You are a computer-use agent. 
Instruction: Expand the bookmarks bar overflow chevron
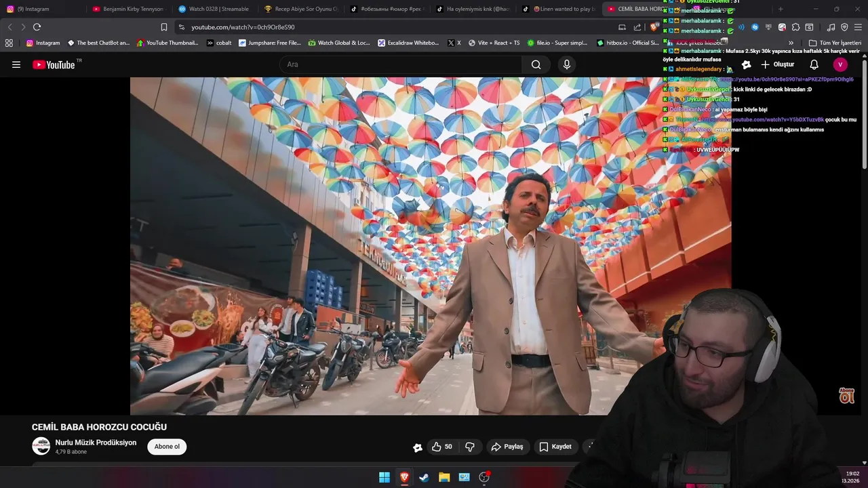(791, 43)
